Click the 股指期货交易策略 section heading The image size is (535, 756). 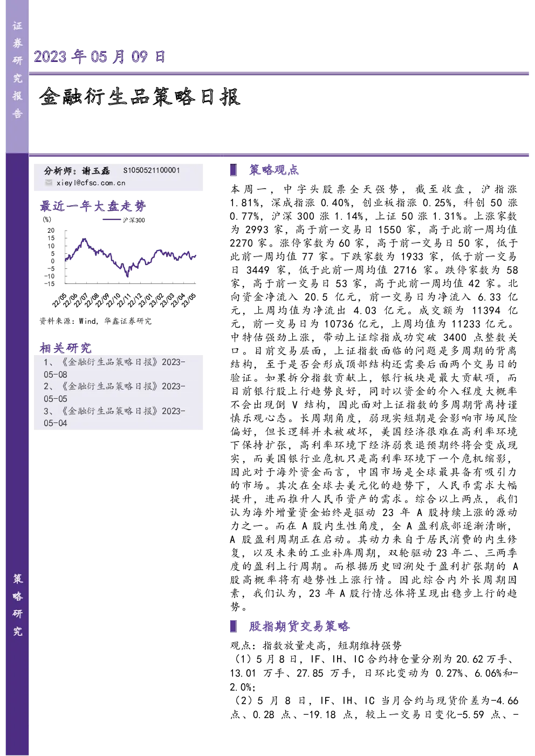click(x=299, y=626)
